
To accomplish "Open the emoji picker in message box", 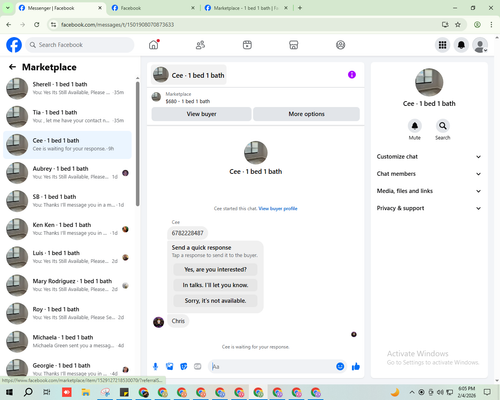I will click(340, 367).
